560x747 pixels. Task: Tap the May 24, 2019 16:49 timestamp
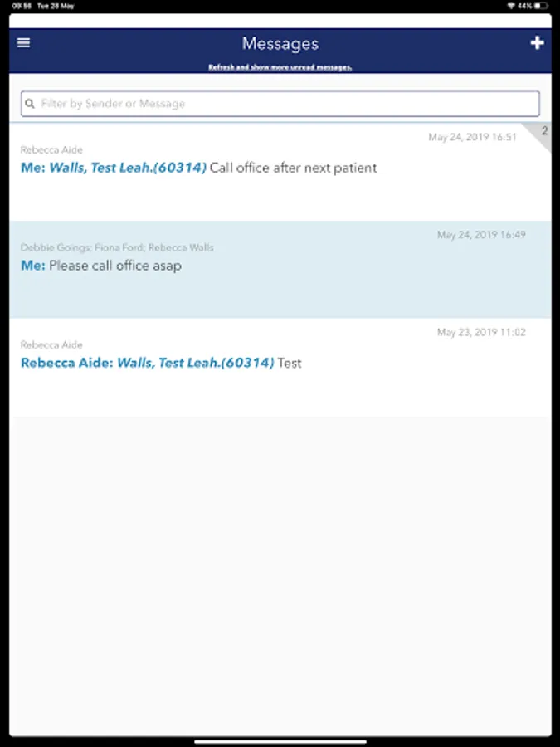(481, 235)
